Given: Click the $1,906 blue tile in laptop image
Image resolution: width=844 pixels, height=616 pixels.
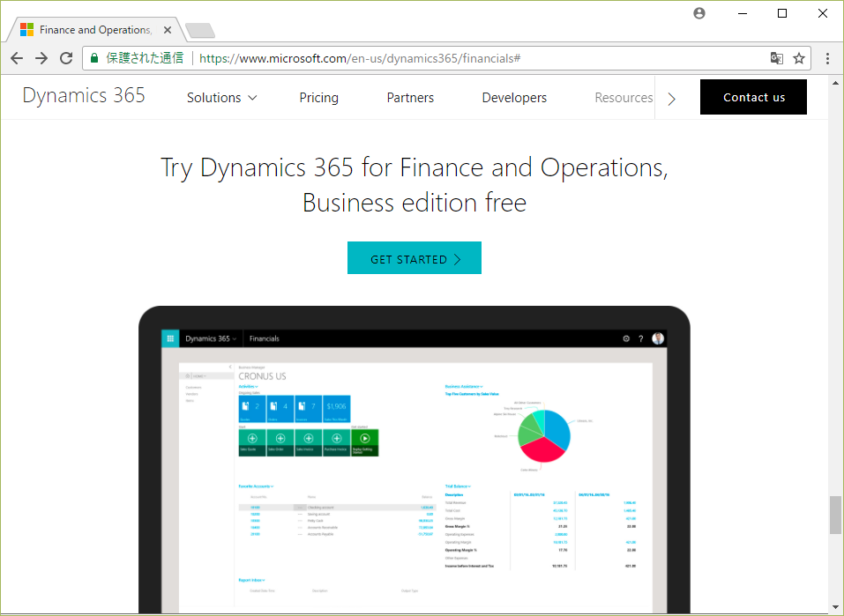Looking at the screenshot, I should (336, 409).
